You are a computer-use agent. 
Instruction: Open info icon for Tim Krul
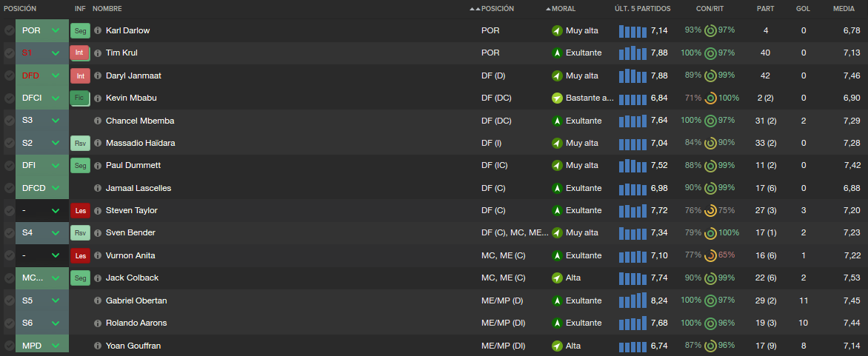tap(98, 53)
